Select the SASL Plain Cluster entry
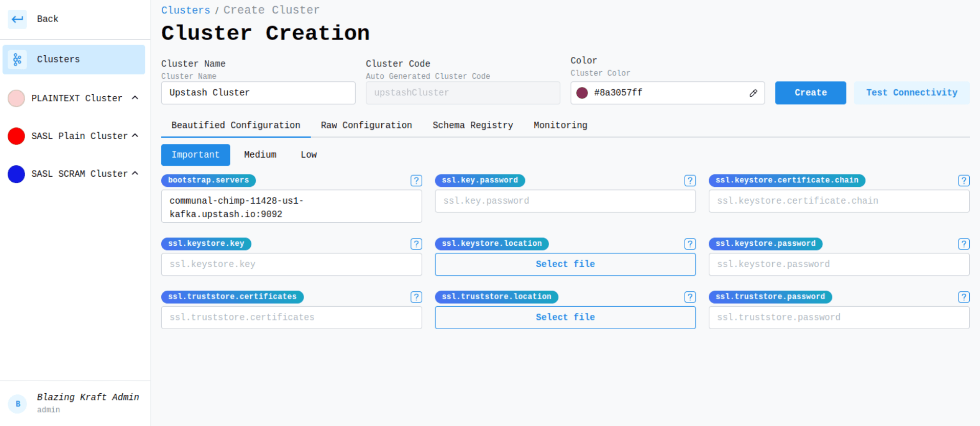The height and width of the screenshot is (426, 980). pos(74,136)
